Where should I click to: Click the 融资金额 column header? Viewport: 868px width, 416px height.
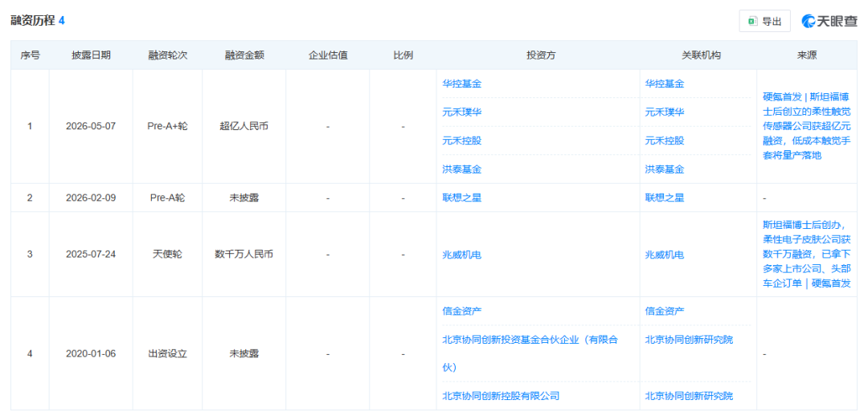(244, 55)
